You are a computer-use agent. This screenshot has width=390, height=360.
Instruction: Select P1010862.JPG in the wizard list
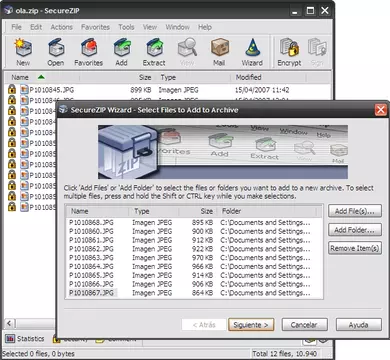91,249
